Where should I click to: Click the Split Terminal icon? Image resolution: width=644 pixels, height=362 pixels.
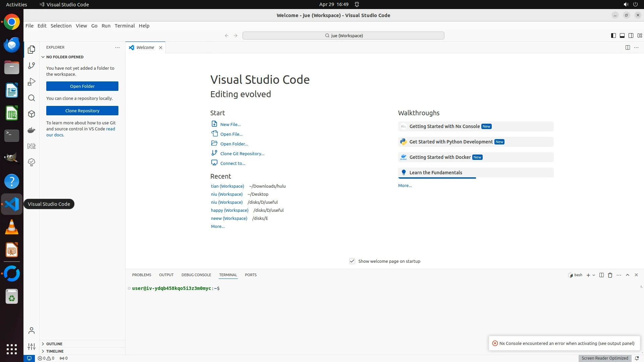tap(601, 275)
